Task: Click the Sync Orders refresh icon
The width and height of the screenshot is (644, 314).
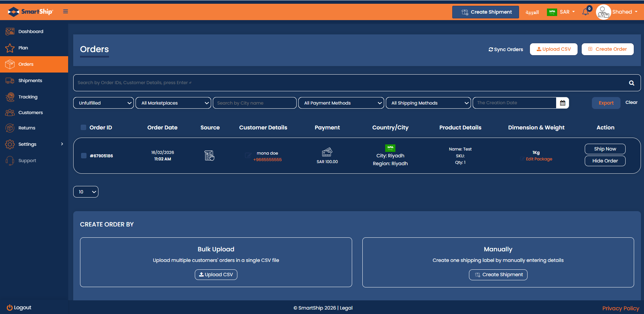Action: pos(491,49)
